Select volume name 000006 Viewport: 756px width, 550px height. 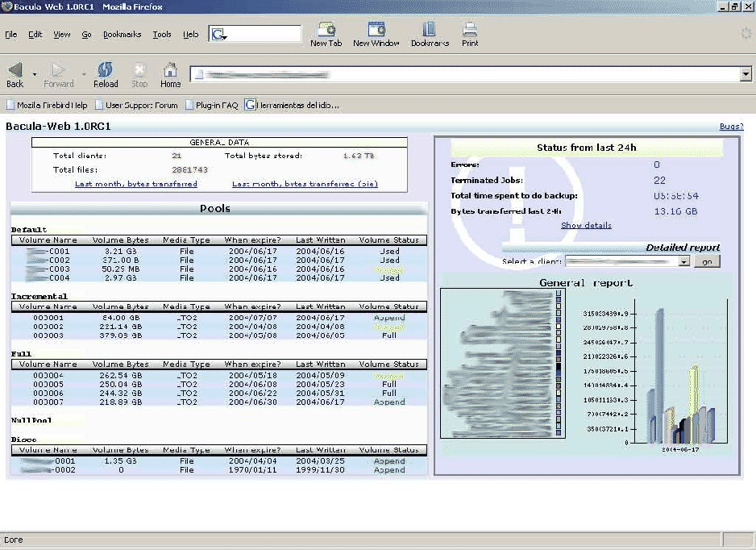(x=48, y=394)
